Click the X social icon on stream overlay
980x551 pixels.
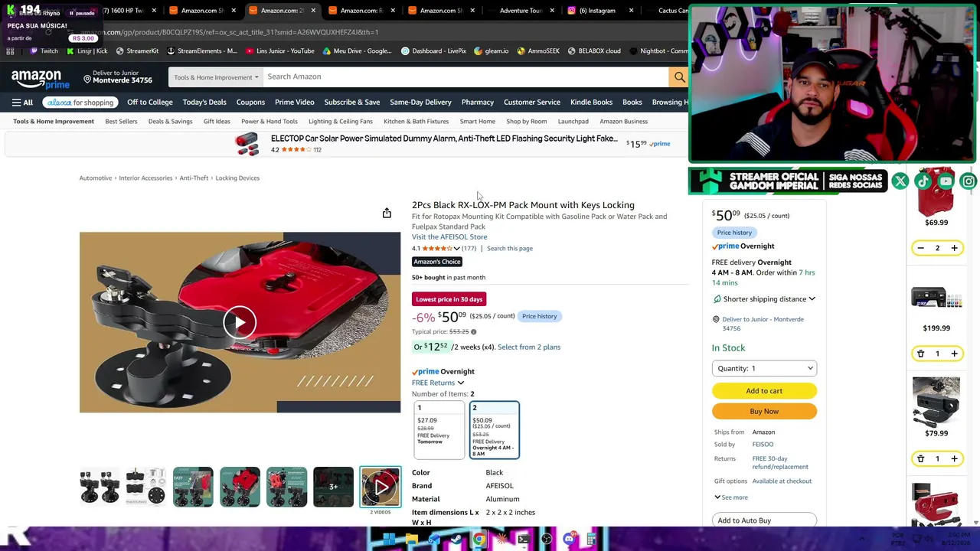click(900, 181)
